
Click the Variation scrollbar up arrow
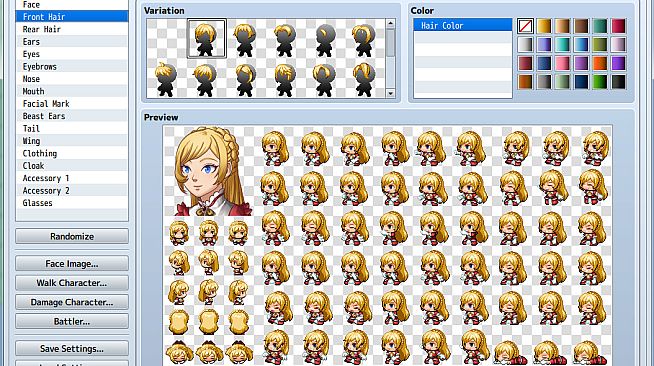tap(390, 24)
